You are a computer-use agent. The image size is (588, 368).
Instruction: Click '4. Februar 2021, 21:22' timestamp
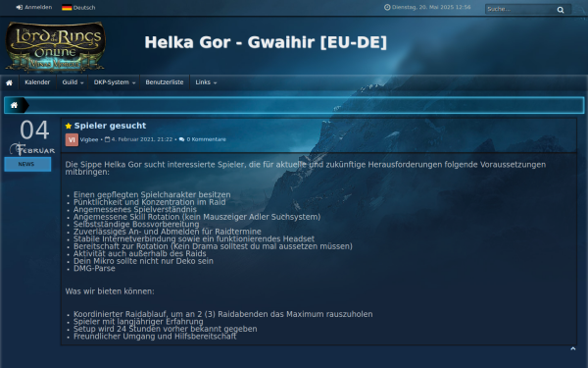coord(142,139)
